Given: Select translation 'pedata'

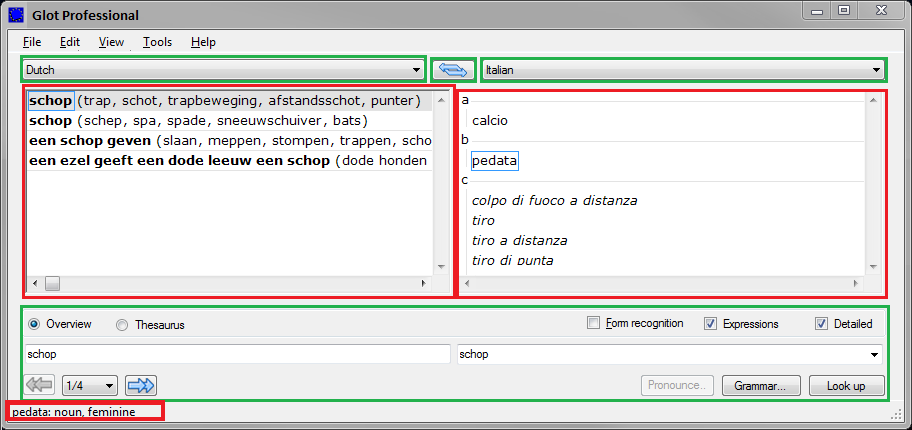Looking at the screenshot, I should tap(494, 161).
